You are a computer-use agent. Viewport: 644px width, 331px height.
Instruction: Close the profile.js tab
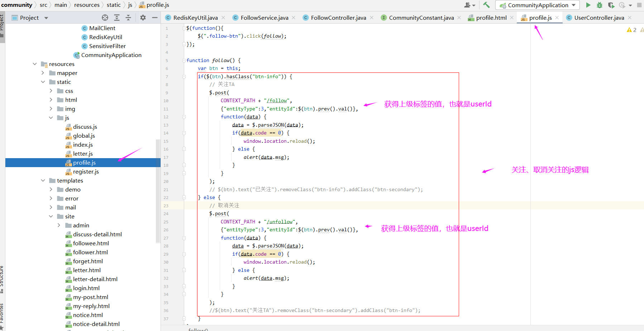557,18
